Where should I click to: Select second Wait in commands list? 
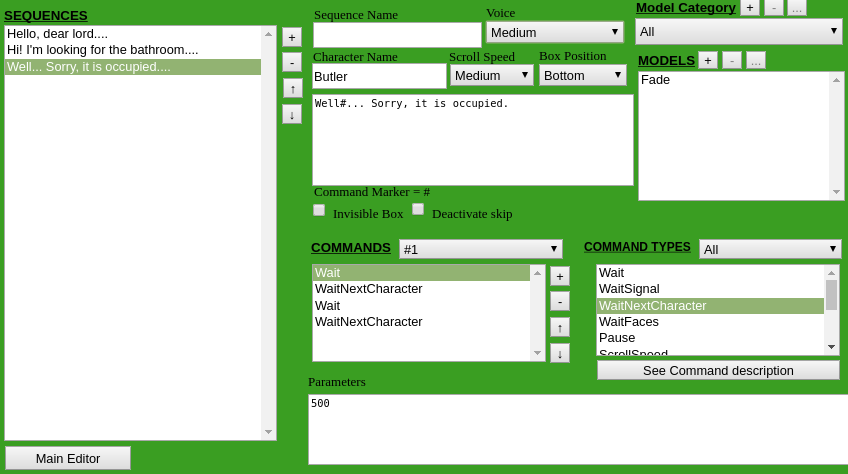pos(421,306)
